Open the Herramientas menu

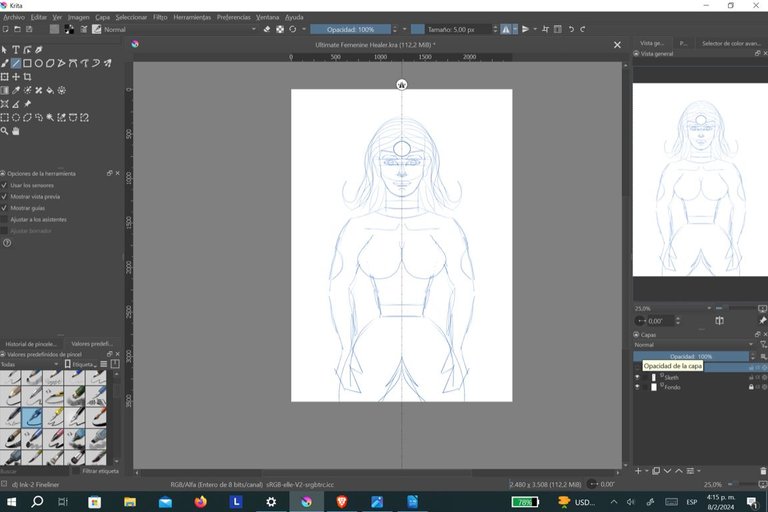192,17
